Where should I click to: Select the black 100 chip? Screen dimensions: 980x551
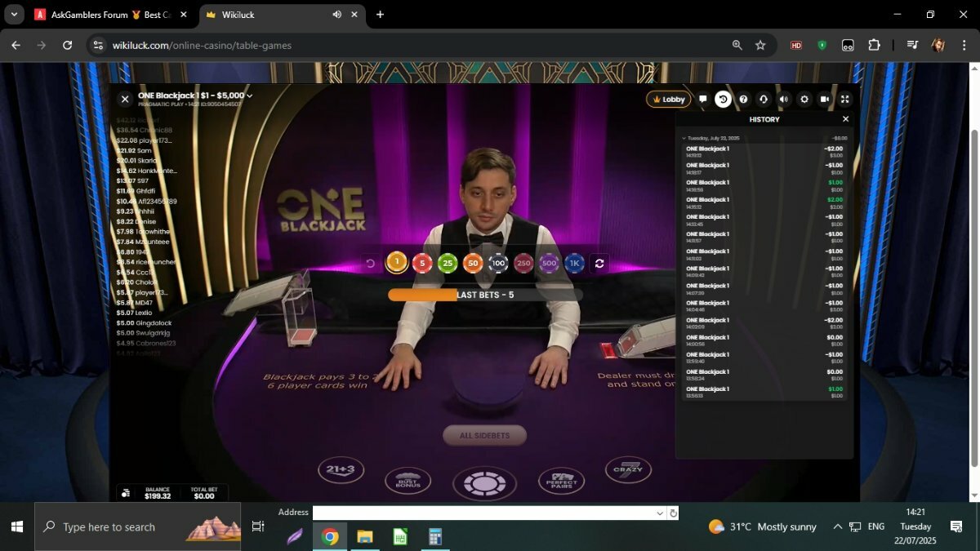(x=498, y=263)
